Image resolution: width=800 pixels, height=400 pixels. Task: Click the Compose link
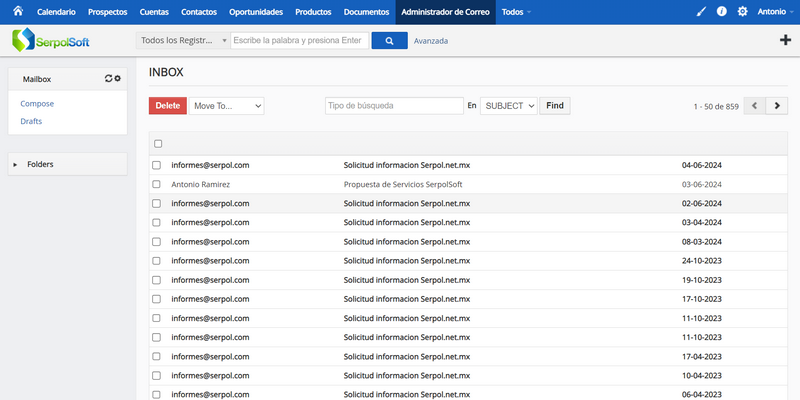37,104
